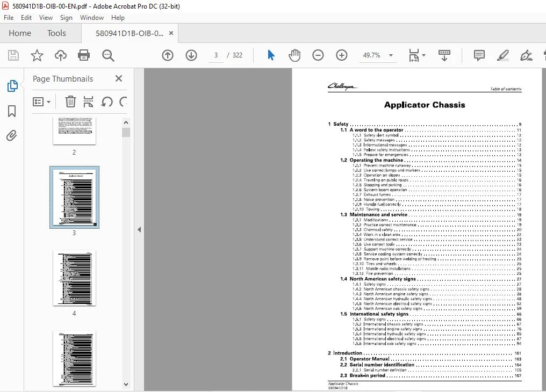
Task: Add a comment with speech bubble icon
Action: (479, 55)
